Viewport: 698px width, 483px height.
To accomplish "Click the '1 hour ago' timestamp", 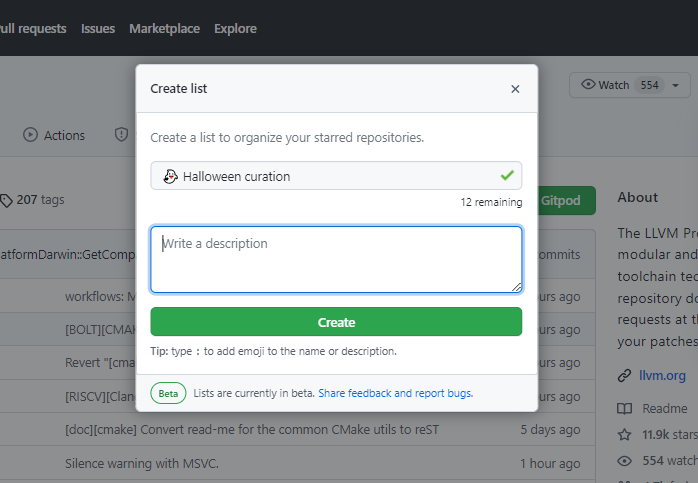I will click(550, 463).
